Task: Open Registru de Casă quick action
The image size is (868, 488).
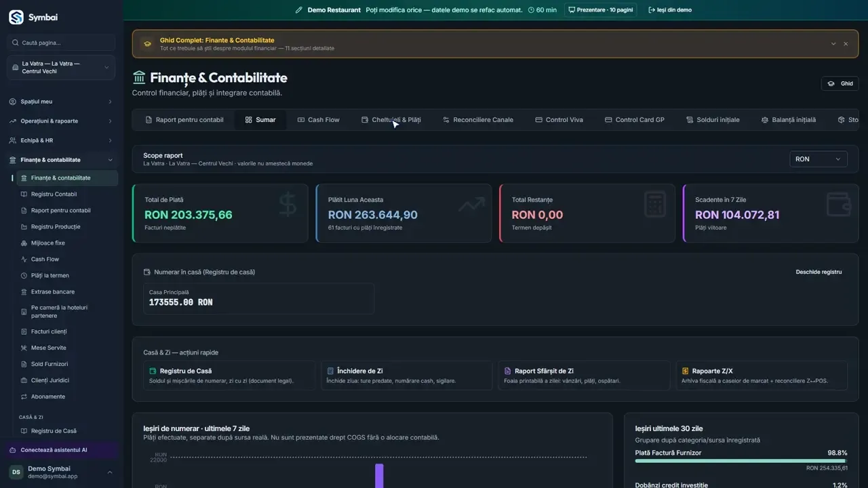Action: click(230, 375)
